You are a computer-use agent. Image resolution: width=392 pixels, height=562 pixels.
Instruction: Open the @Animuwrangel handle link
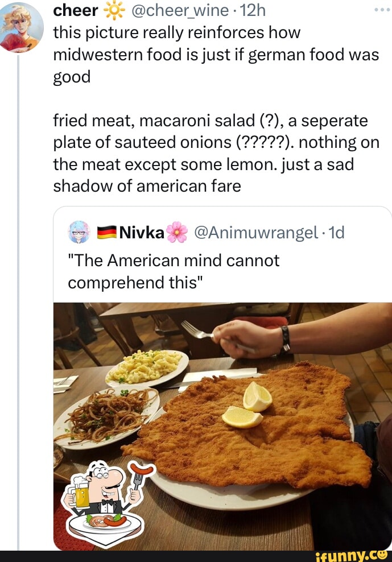[256, 233]
